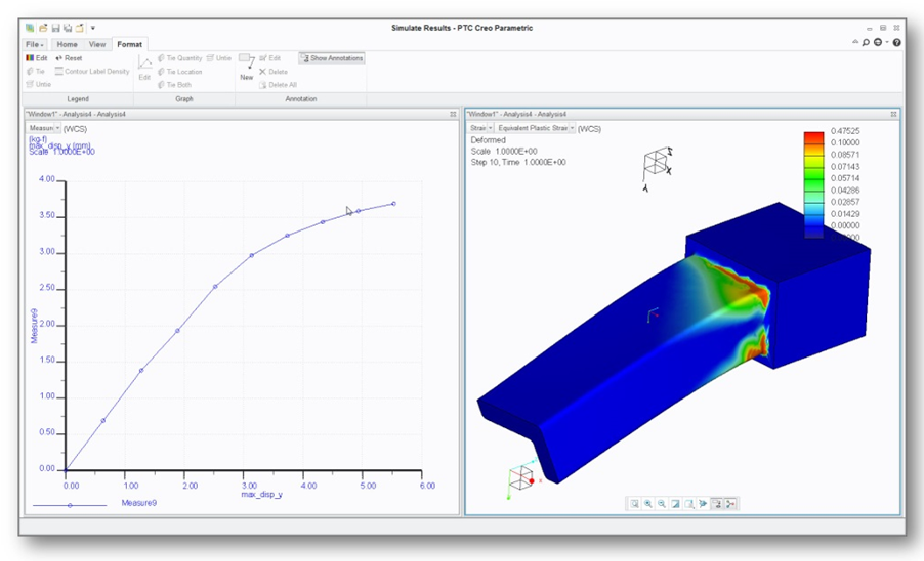Screen dimensions: 924x561
Task: Toggle the Show Annotations button
Action: [x=332, y=58]
